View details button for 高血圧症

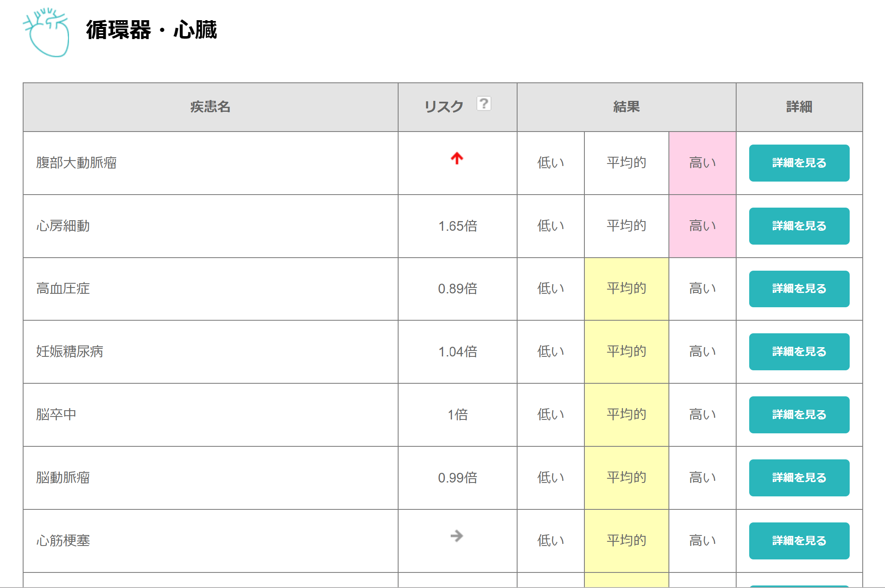pos(799,289)
